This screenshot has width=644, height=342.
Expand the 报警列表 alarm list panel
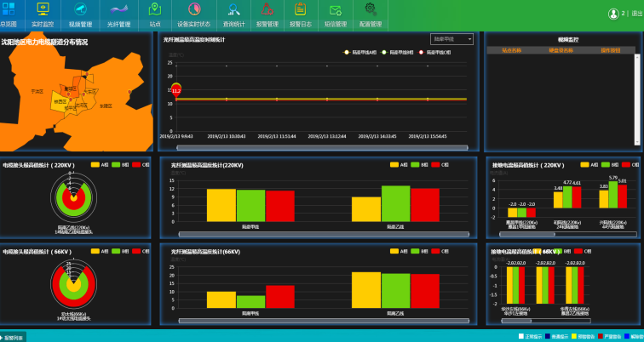(14, 338)
